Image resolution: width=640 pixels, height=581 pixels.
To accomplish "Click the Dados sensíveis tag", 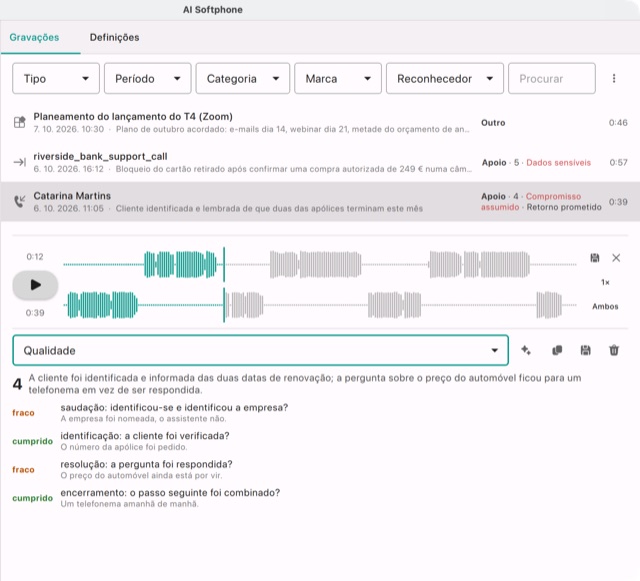I will pyautogui.click(x=558, y=163).
